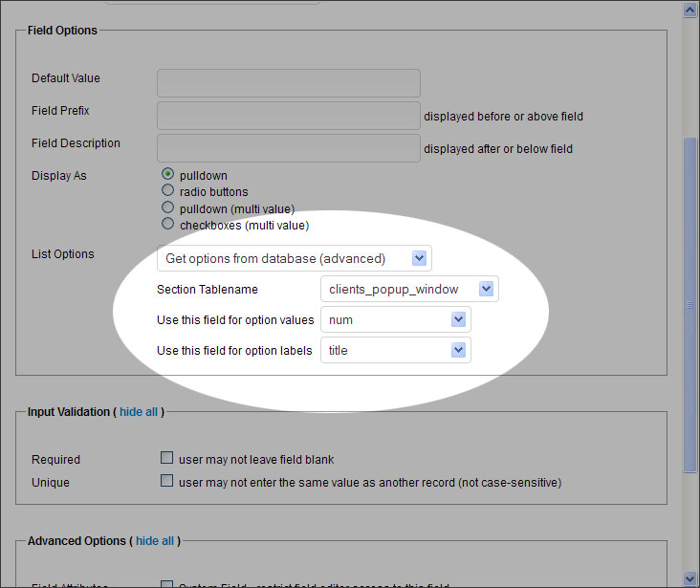
Task: Click the scrollbar down arrow
Action: coord(690,578)
